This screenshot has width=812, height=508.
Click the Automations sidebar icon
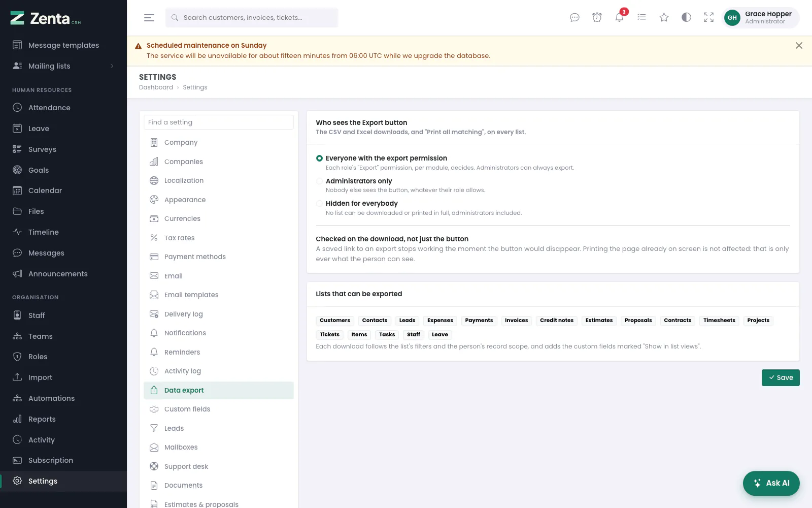click(17, 398)
